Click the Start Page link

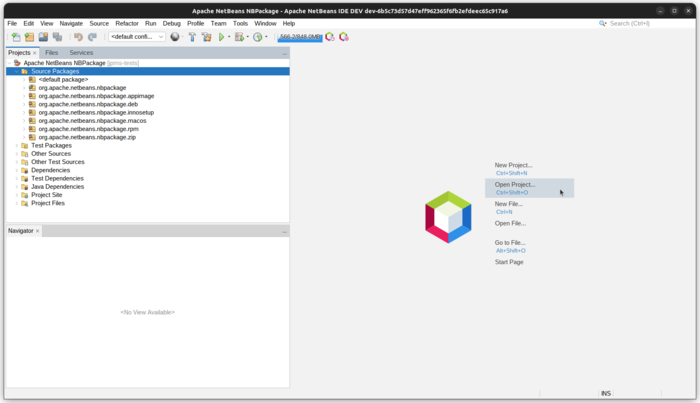[509, 262]
